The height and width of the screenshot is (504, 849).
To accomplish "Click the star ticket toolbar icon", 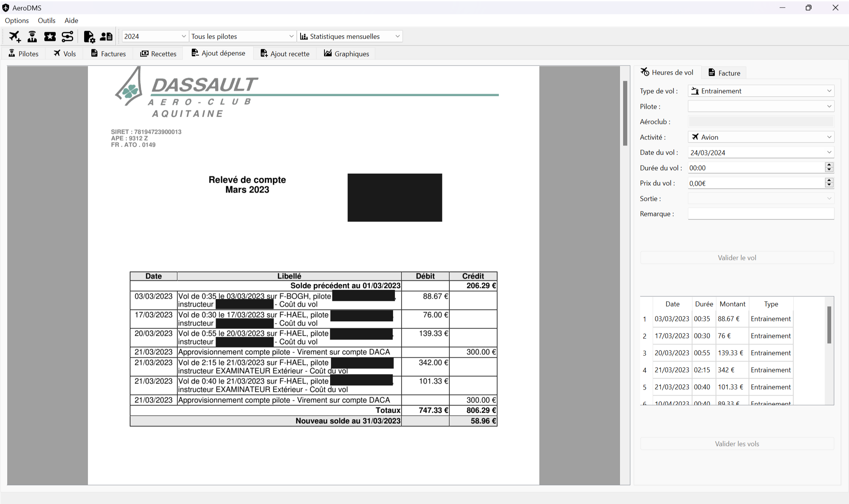I will [50, 36].
